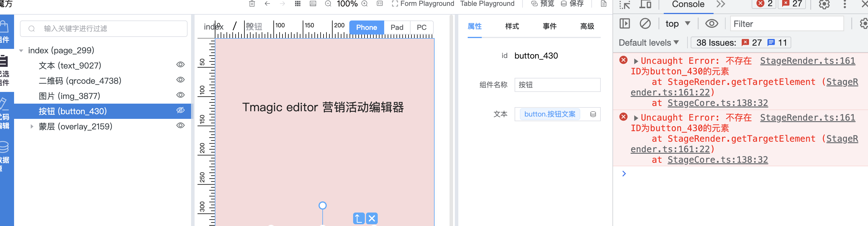Hide the 文本 (text_9027) layer

pos(181,64)
